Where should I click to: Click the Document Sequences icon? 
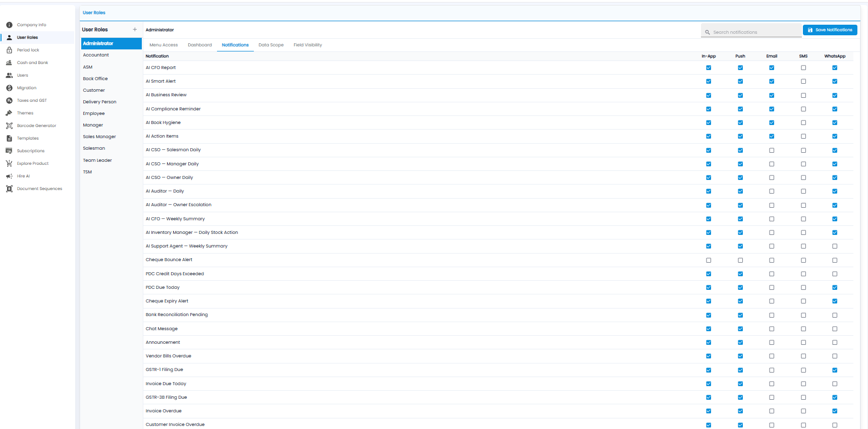pyautogui.click(x=9, y=189)
